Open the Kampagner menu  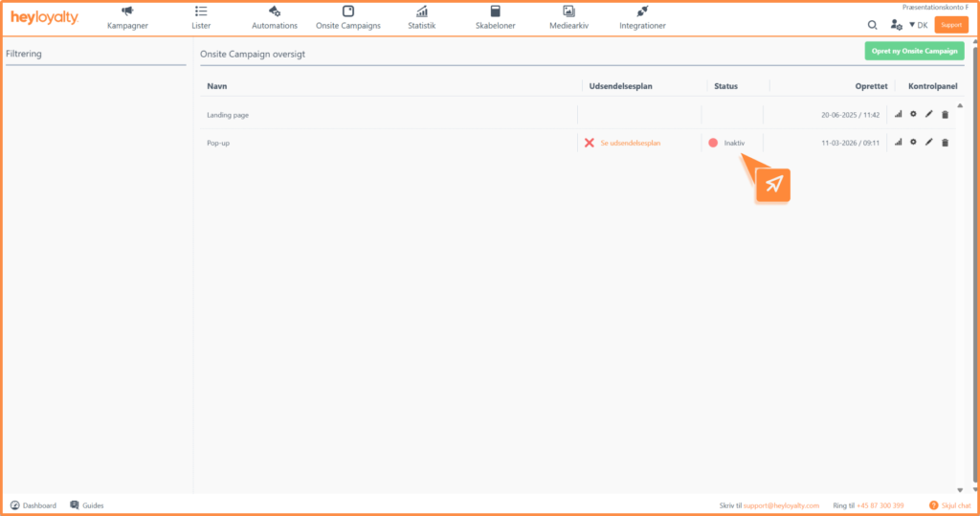127,17
